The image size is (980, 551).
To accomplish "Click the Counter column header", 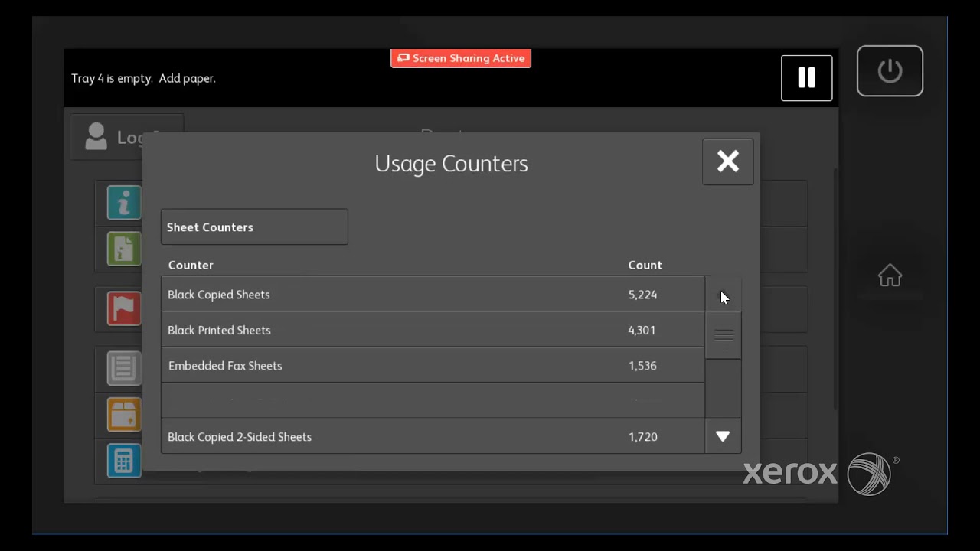I will [x=191, y=265].
